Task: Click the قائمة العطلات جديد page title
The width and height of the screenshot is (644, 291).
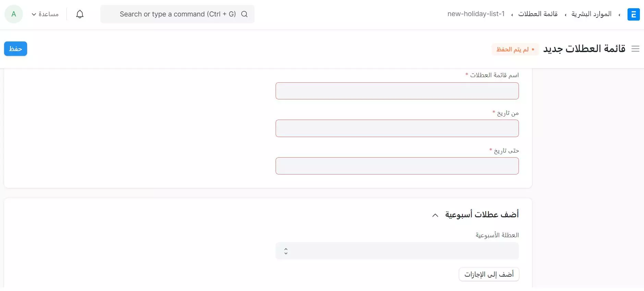Action: [x=584, y=49]
